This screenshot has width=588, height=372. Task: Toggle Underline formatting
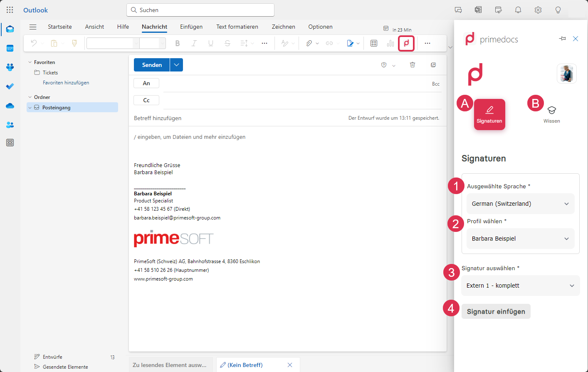pos(211,43)
